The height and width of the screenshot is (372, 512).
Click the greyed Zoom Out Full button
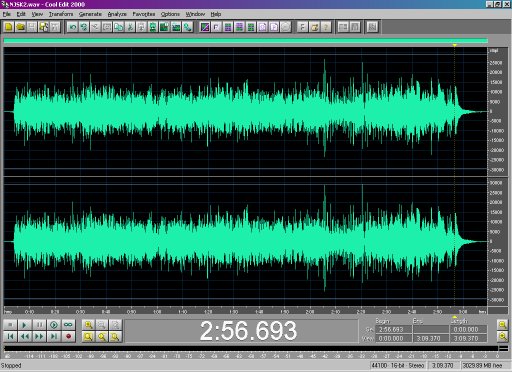(x=115, y=324)
